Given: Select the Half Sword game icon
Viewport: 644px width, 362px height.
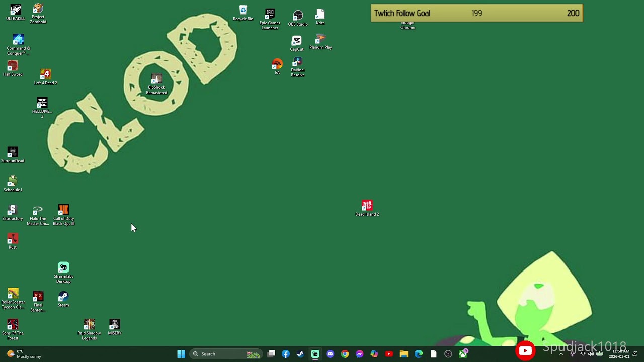Looking at the screenshot, I should tap(13, 69).
